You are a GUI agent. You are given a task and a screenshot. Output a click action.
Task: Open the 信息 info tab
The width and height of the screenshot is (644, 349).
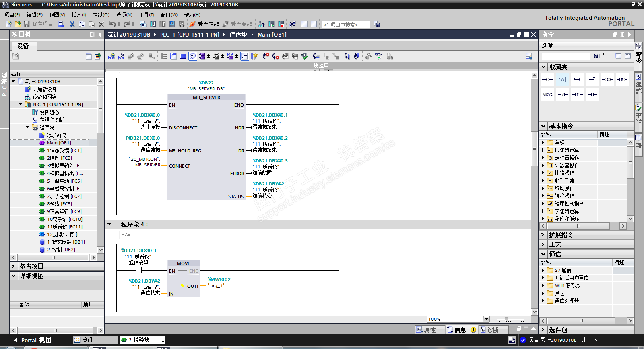pos(462,330)
